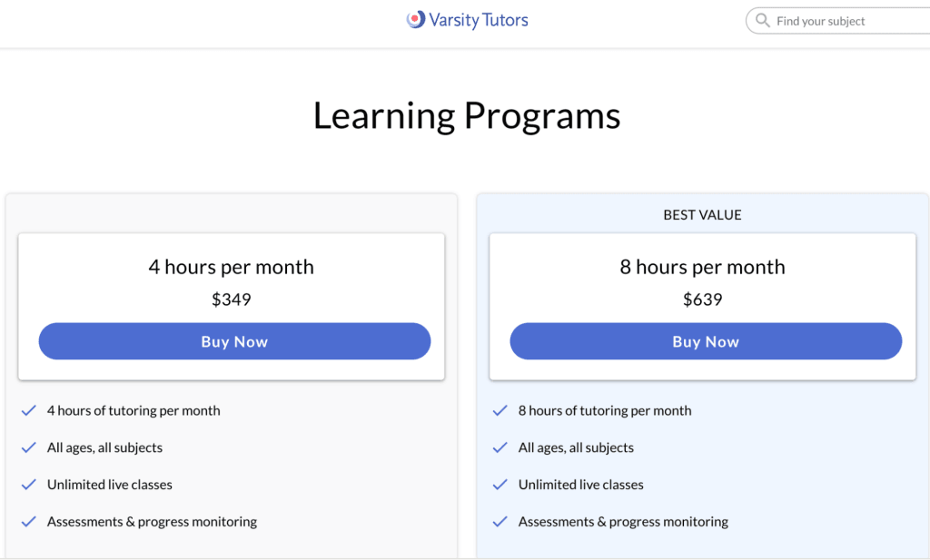Image resolution: width=930 pixels, height=560 pixels.
Task: Click the checkmark next to 'Unlimited live classes' on right card
Action: click(x=500, y=485)
